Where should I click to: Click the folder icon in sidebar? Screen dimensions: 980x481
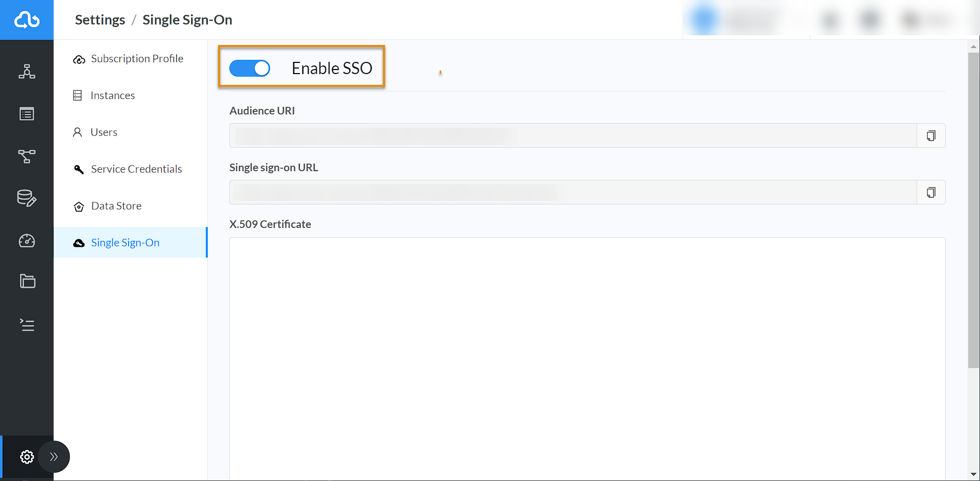pyautogui.click(x=27, y=281)
